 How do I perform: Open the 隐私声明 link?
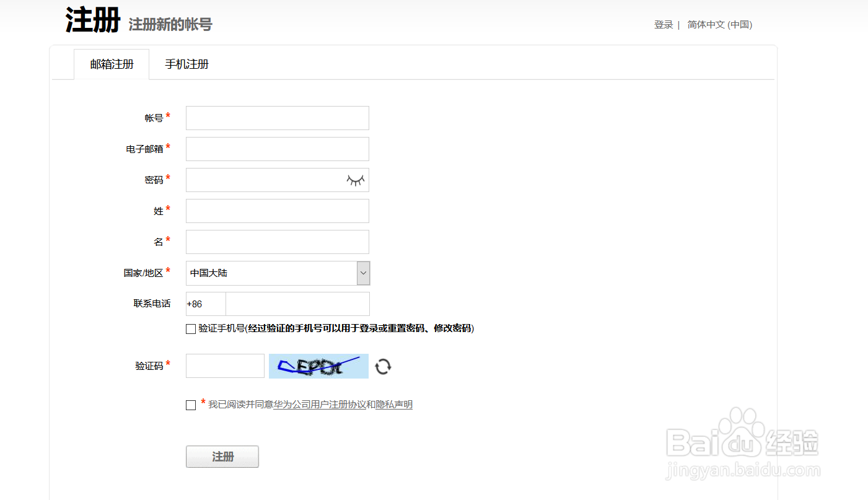point(394,405)
